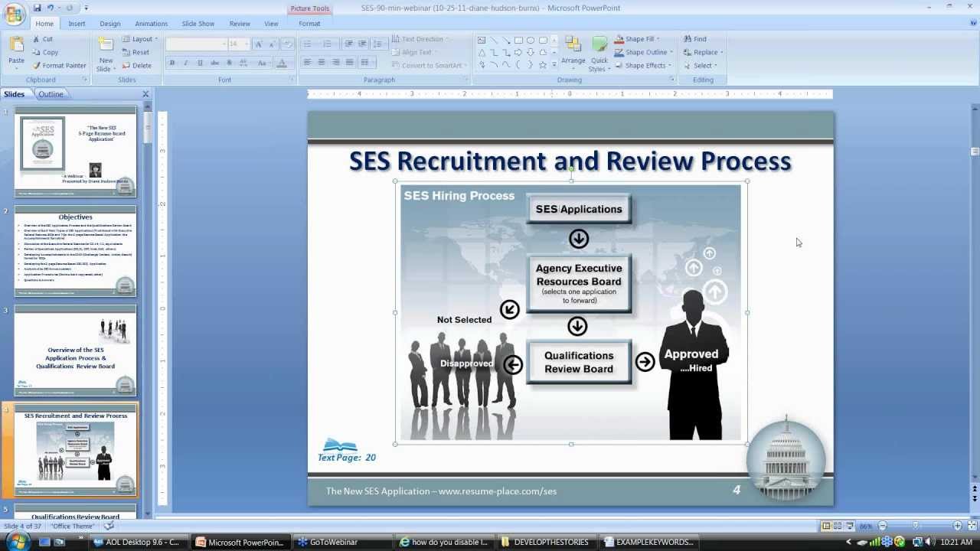Image resolution: width=980 pixels, height=551 pixels.
Task: Click the spell check status icon
Action: click(x=109, y=526)
